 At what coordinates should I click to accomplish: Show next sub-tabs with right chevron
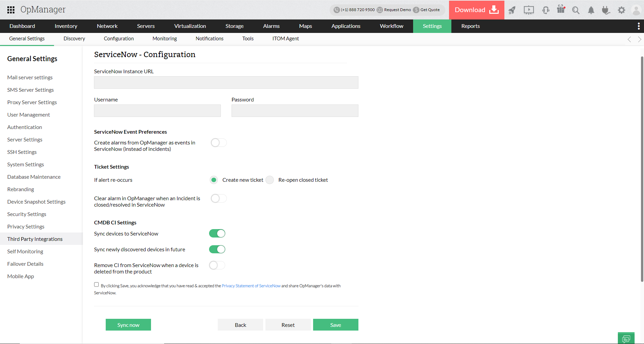point(640,39)
